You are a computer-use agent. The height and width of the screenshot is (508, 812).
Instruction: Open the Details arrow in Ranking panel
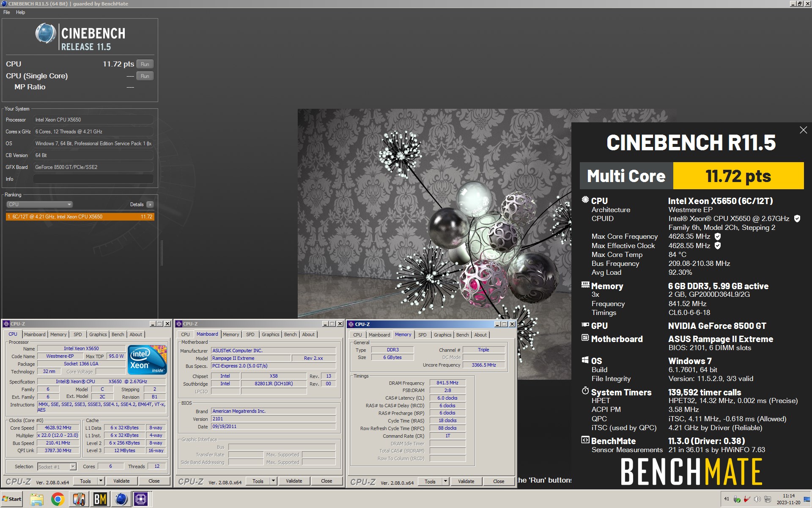point(150,204)
